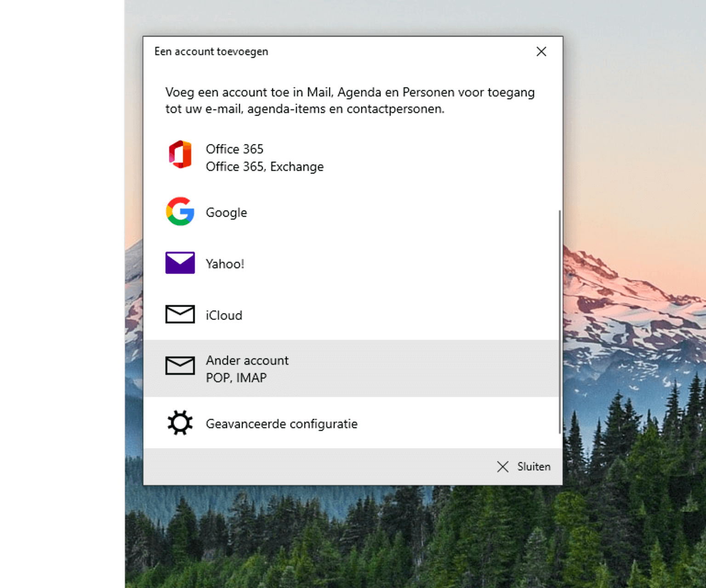Click the 'Office 365, Exchange' subtitle
This screenshot has width=706, height=588.
tap(265, 167)
